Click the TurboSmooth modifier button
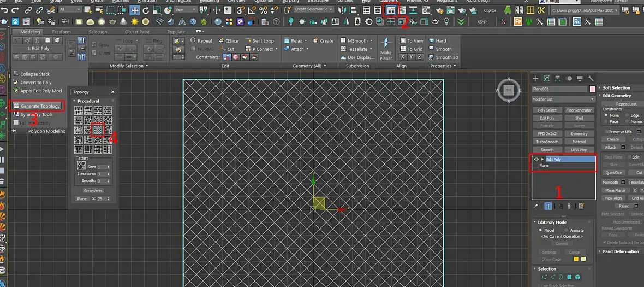The height and width of the screenshot is (287, 644). click(x=547, y=142)
